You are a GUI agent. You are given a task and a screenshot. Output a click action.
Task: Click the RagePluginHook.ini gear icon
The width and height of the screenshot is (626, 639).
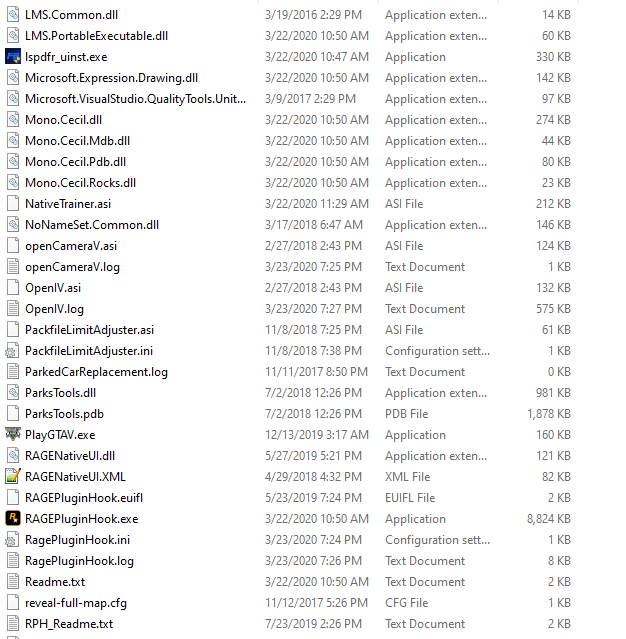coord(13,540)
